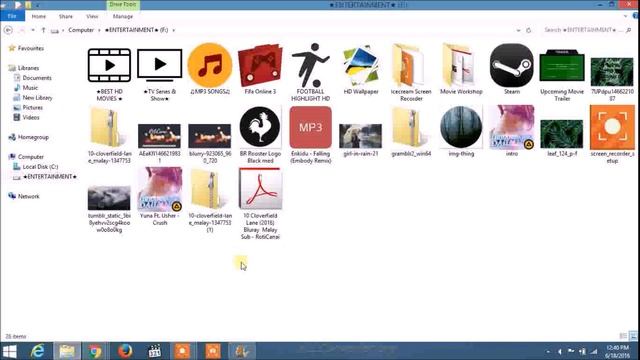This screenshot has height=360, width=640.
Task: Switch to large icons view layout
Action: point(633,336)
